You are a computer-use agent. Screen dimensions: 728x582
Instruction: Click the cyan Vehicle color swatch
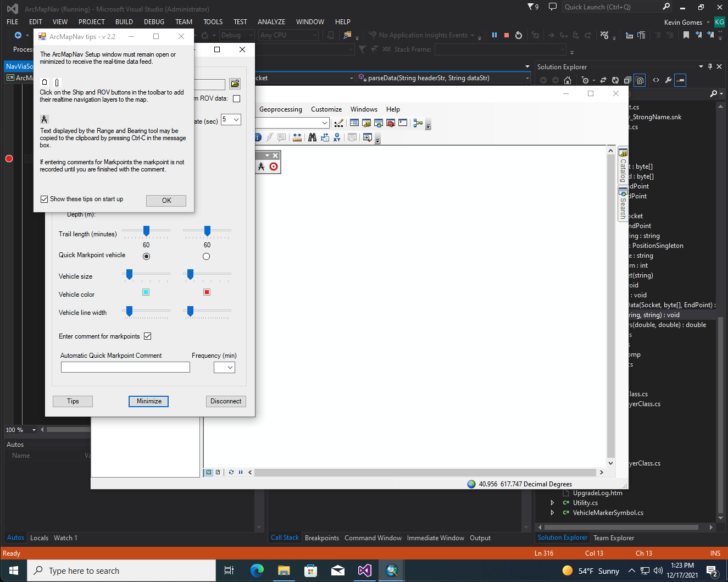pyautogui.click(x=146, y=292)
